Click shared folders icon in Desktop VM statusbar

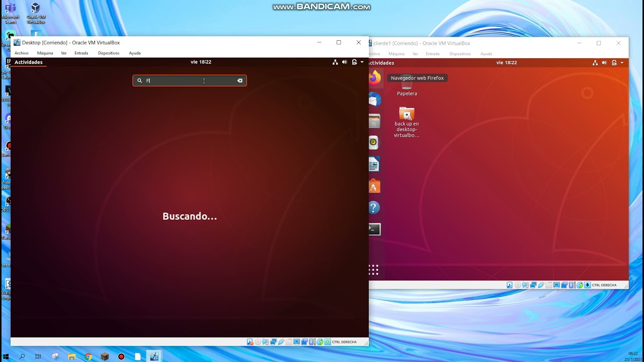(289, 342)
